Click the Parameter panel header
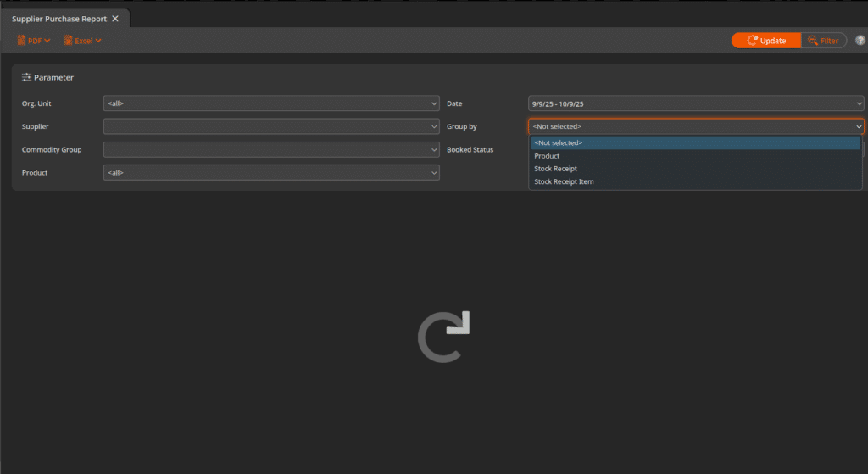This screenshot has height=474, width=868. pyautogui.click(x=53, y=77)
